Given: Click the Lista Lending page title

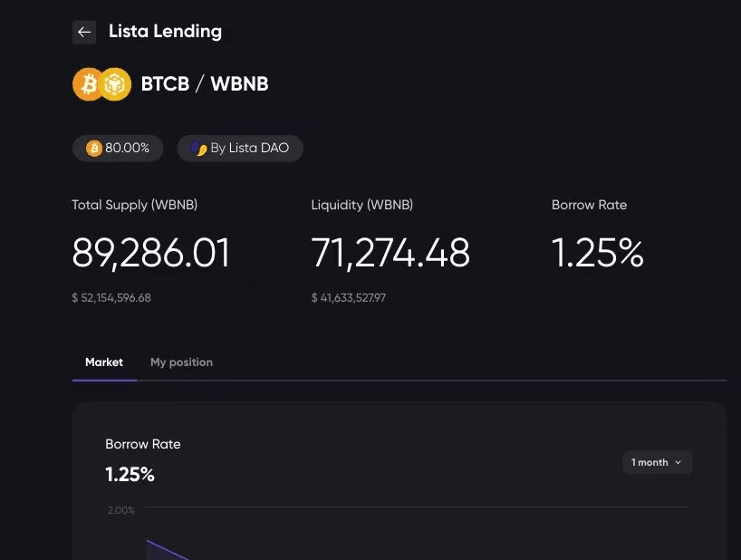Looking at the screenshot, I should pos(165,32).
